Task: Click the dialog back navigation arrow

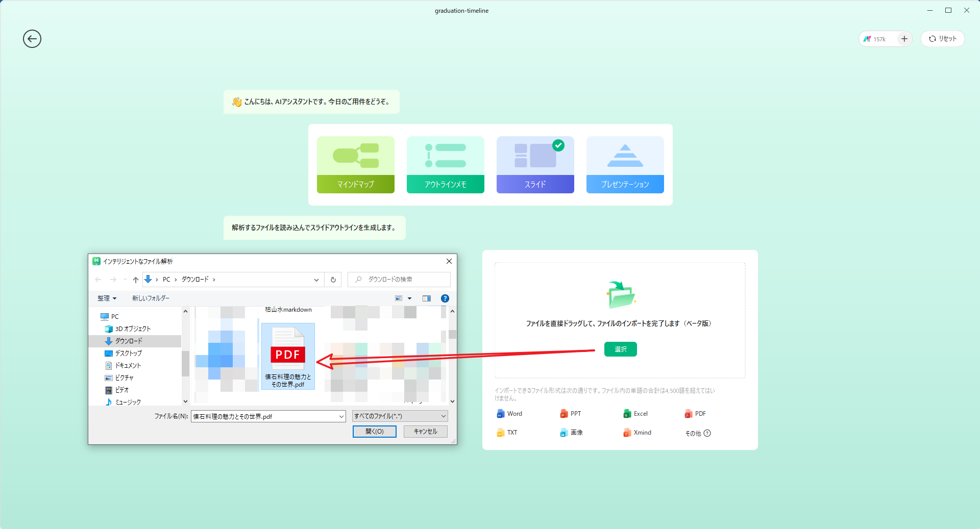Action: tap(98, 280)
